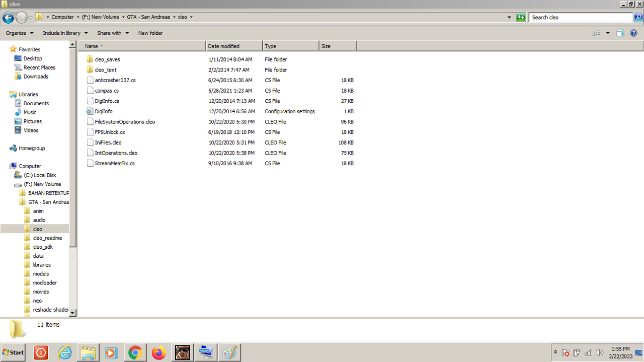Open Internet Explorer from taskbar

click(x=65, y=353)
